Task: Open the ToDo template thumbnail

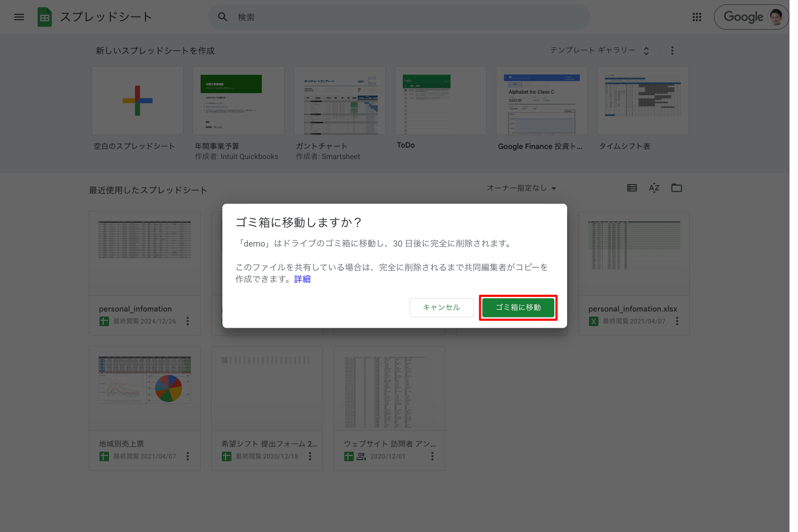Action: coord(440,101)
